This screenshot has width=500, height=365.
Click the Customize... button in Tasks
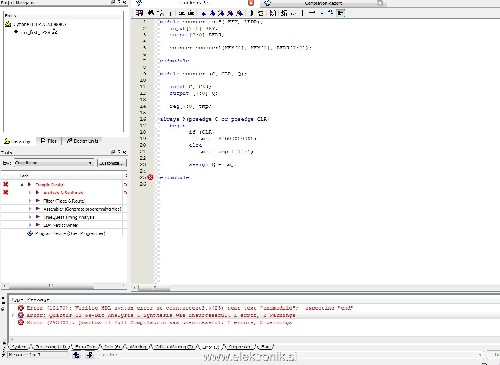tap(112, 163)
